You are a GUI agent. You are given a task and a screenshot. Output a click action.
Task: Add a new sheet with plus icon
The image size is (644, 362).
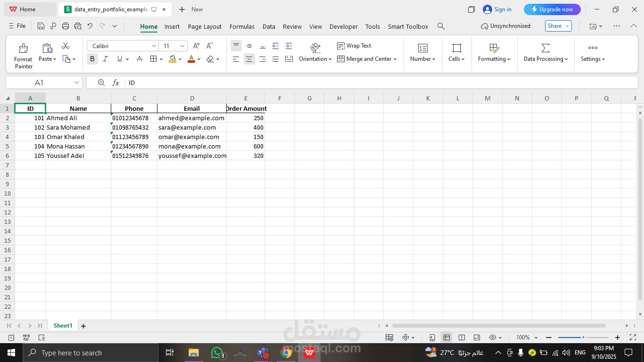tap(83, 326)
